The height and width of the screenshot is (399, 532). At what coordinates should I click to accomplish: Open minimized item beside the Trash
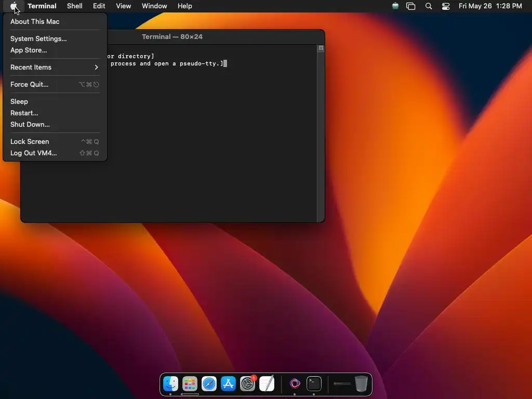click(342, 384)
